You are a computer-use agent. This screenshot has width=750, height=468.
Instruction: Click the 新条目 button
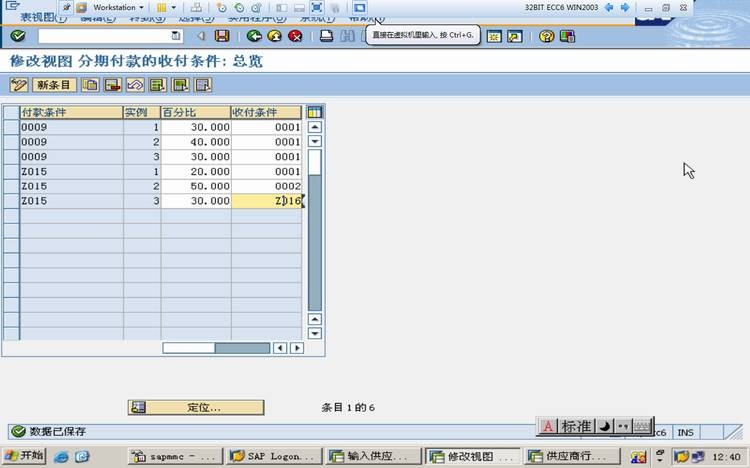click(55, 85)
